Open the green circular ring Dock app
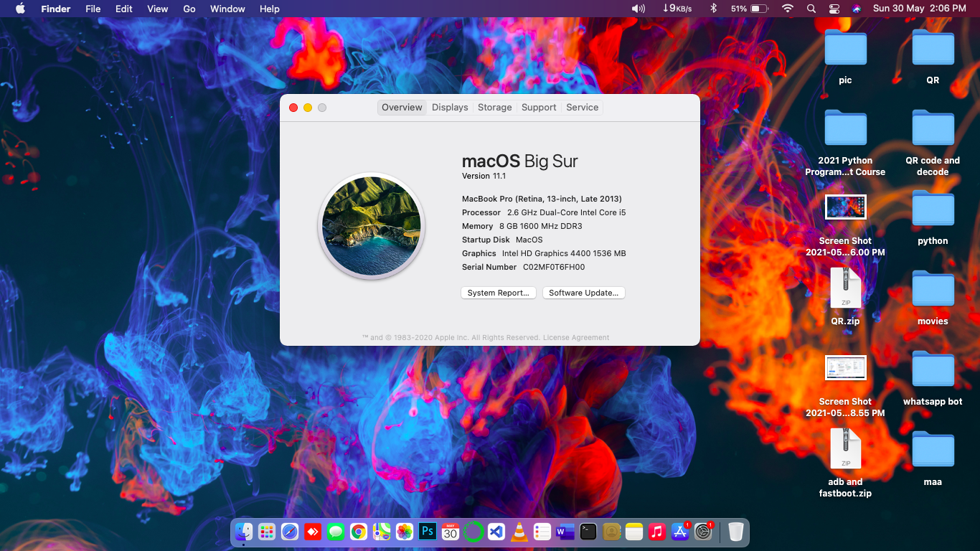Viewport: 980px width, 551px height. click(x=473, y=532)
